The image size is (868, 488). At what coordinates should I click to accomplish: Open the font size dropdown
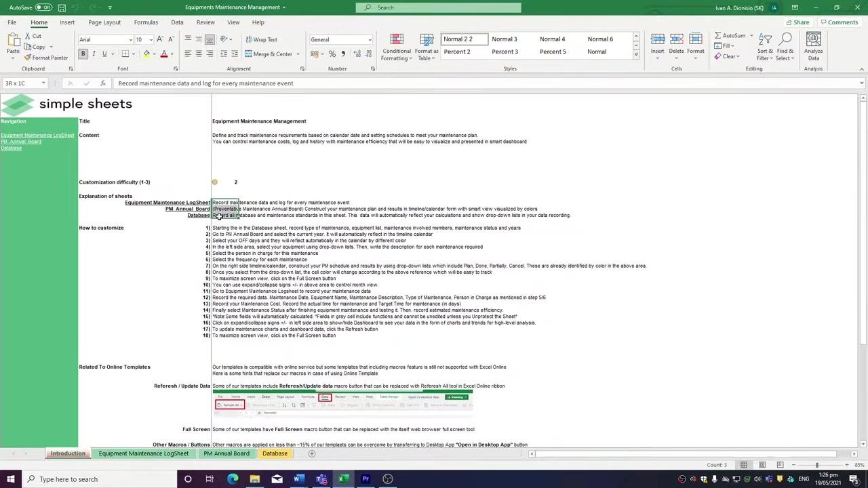pos(151,39)
